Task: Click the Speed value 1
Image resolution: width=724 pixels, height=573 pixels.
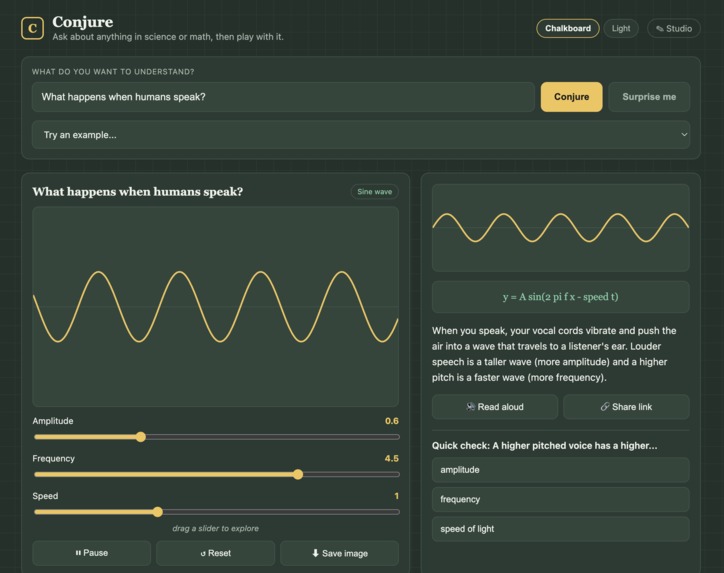Action: (x=396, y=496)
